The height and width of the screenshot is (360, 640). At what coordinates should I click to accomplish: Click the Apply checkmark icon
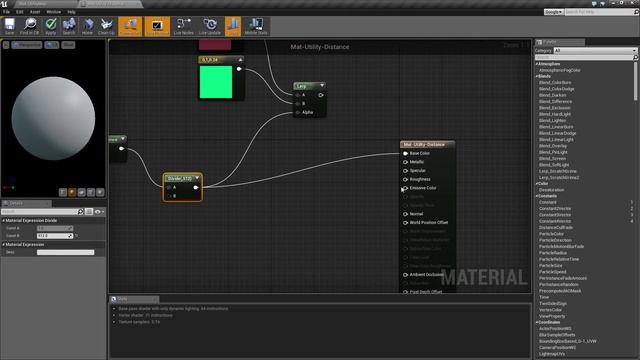tap(51, 26)
